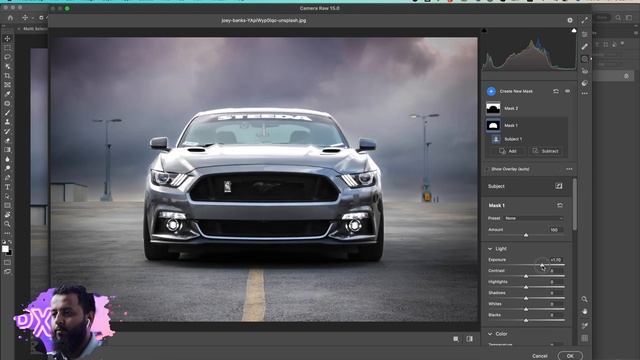Collapse the Light section

click(490, 249)
